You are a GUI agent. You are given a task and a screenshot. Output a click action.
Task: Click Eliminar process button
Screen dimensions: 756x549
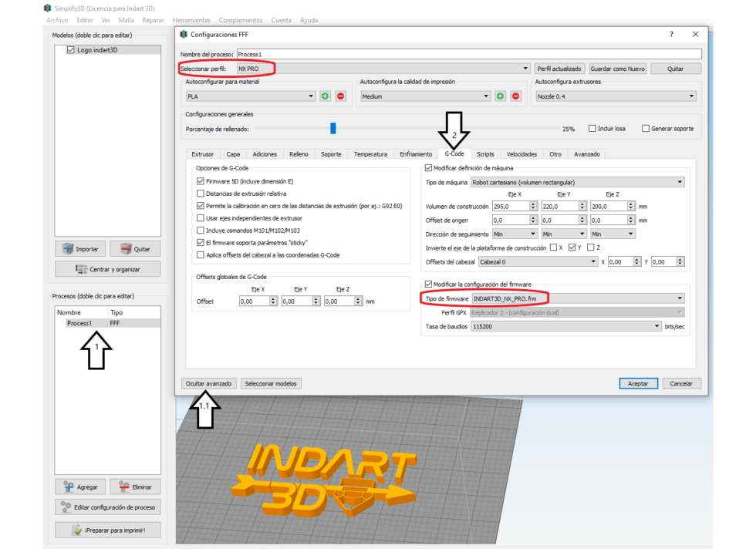(135, 487)
